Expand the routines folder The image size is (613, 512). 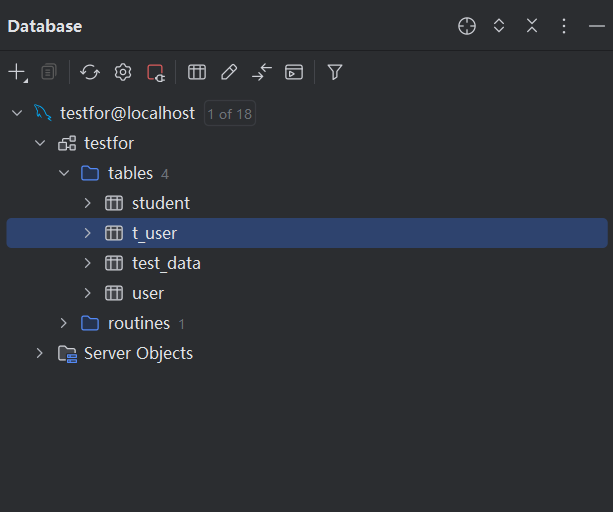[64, 323]
